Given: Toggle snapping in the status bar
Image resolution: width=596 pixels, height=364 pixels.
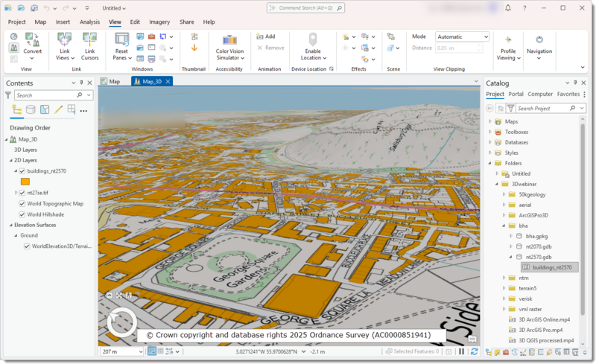Looking at the screenshot, I should tap(151, 351).
